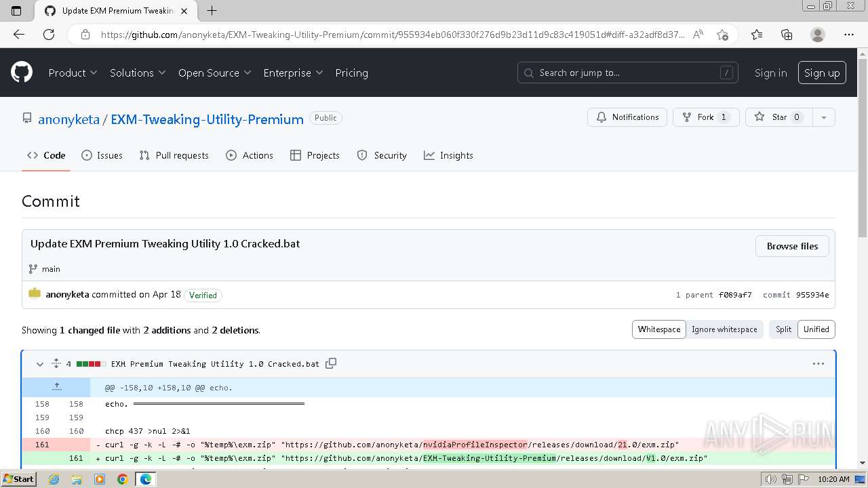Click the Sign up button
Screen dimensions: 868x488
822,73
